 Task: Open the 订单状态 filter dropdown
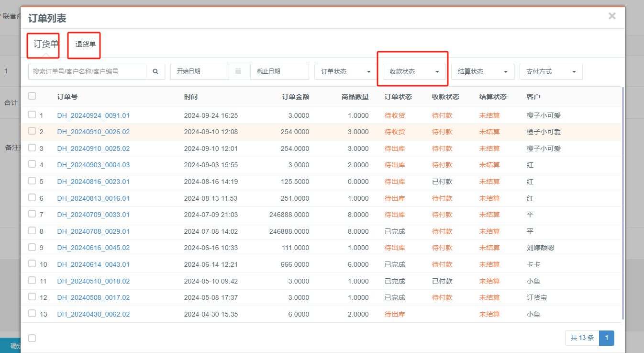345,71
